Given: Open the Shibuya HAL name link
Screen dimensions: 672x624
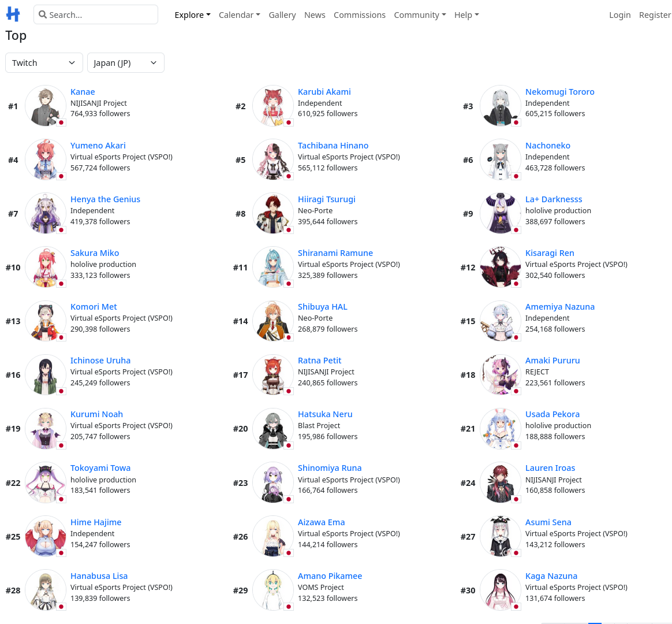Looking at the screenshot, I should tap(322, 307).
